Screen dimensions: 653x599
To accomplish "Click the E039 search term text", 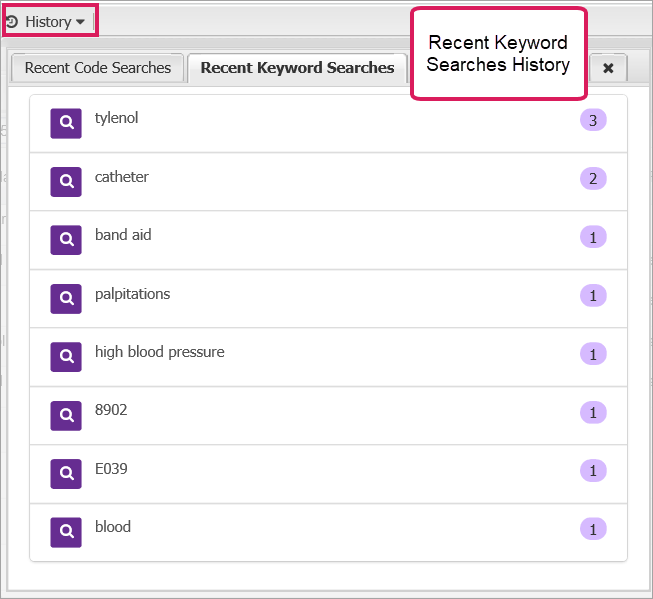I will coord(111,469).
